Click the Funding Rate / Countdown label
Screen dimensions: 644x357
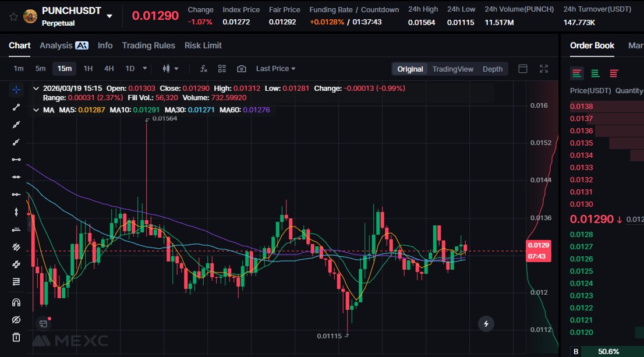tap(354, 9)
